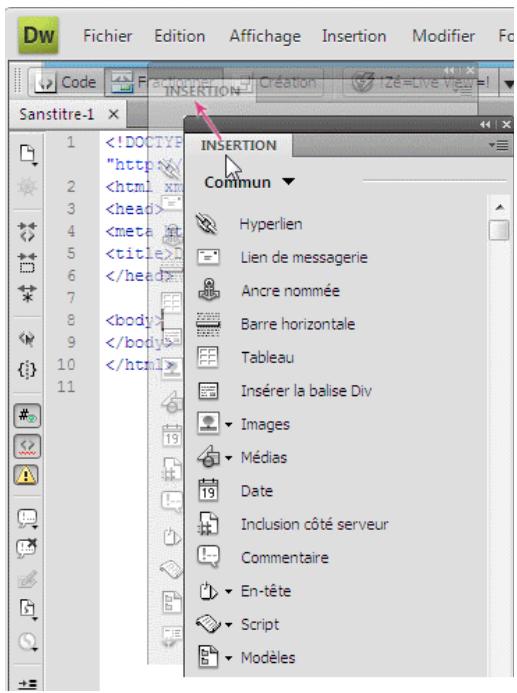
Task: Click the Tableau label text
Action: [267, 358]
